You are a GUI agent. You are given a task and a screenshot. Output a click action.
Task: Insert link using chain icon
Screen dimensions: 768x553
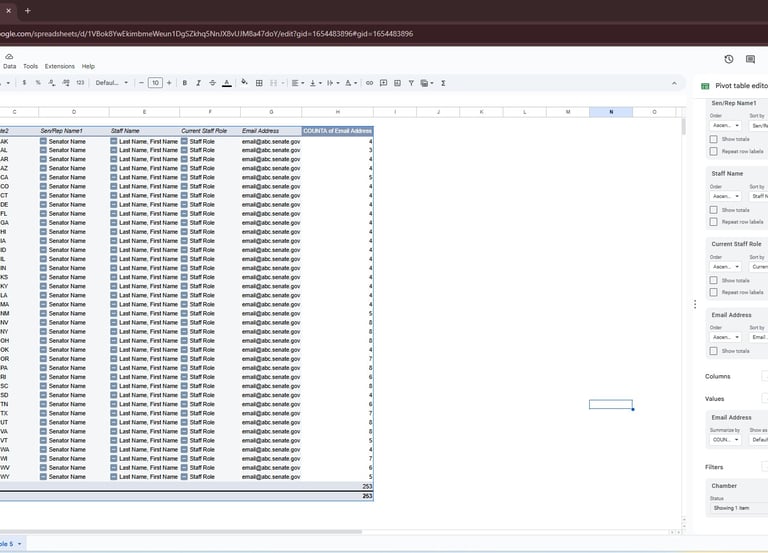(x=369, y=83)
